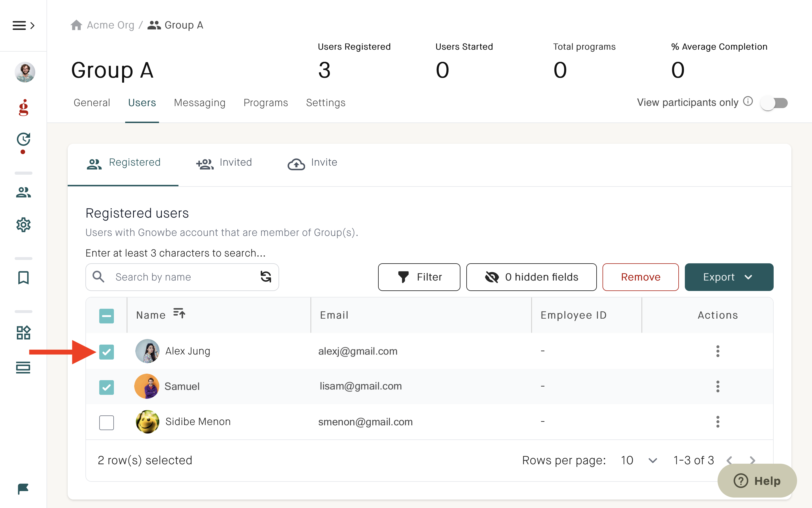Go to previous page of table
The width and height of the screenshot is (812, 508).
729,460
